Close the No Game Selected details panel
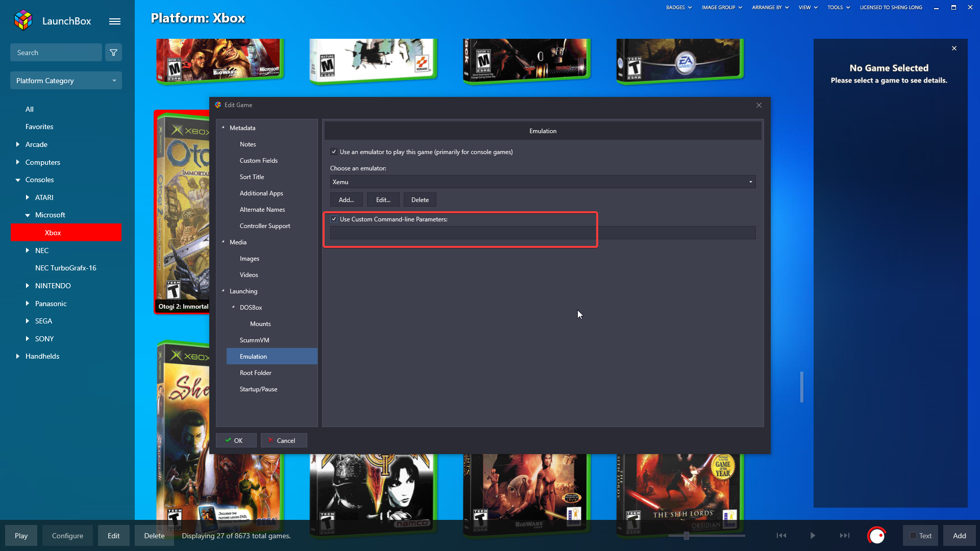Image resolution: width=980 pixels, height=551 pixels. (x=954, y=48)
